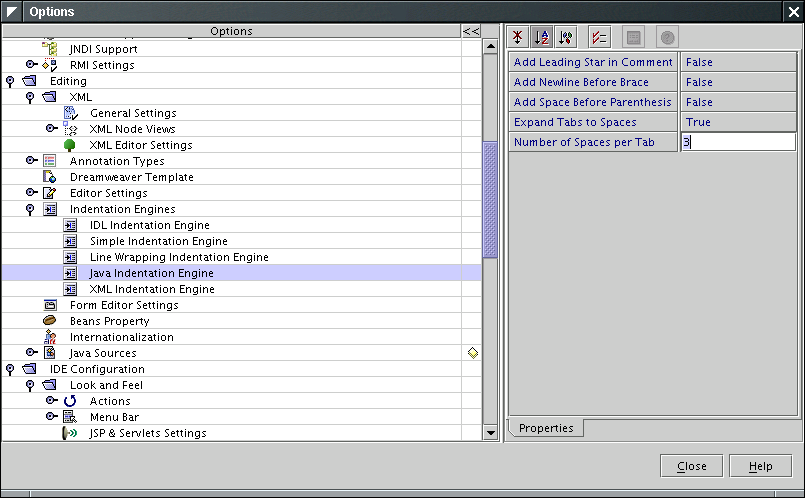This screenshot has width=805, height=498.
Task: Click the sort by type icon
Action: pyautogui.click(x=566, y=37)
